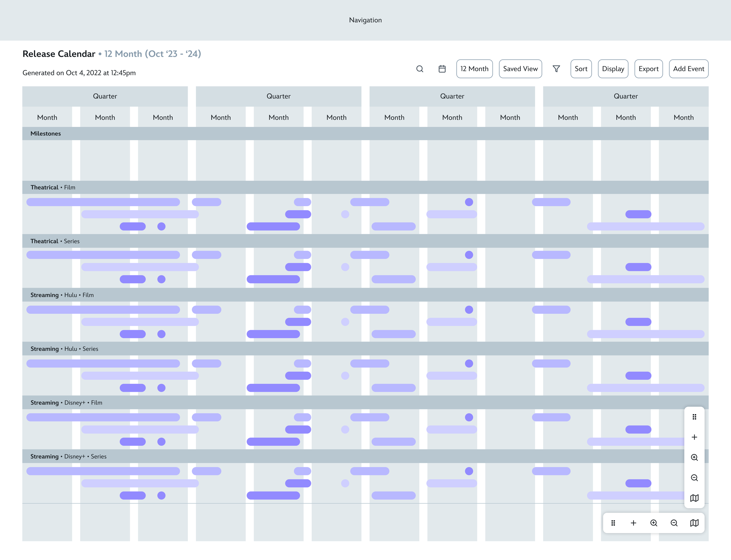This screenshot has height=560, width=731.
Task: Click the Add Event button
Action: tap(689, 69)
